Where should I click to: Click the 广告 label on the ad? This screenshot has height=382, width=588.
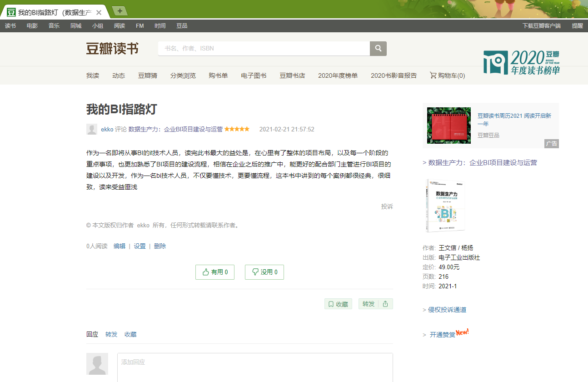pos(552,144)
